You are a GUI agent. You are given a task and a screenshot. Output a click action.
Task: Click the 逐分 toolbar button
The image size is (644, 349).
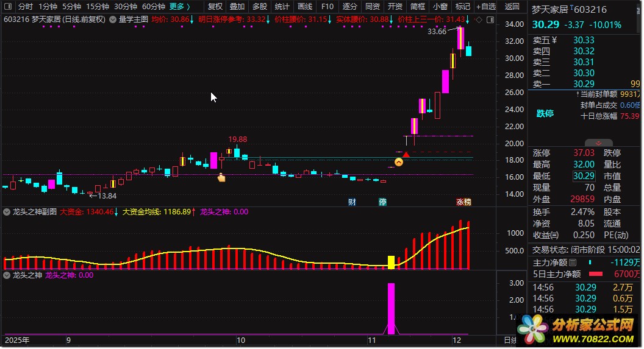350,7
